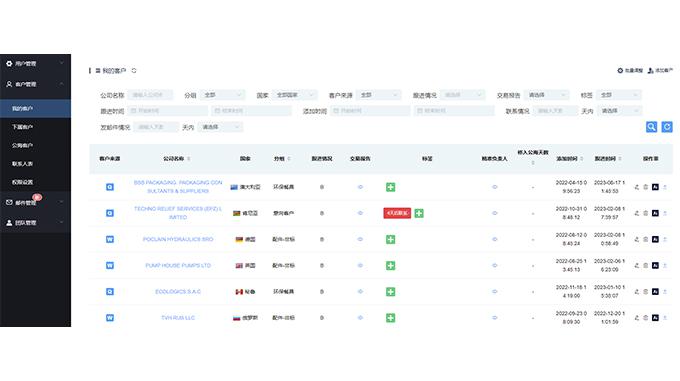Click the blue search magnifier button
Image resolution: width=680 pixels, height=381 pixels.
click(x=651, y=127)
